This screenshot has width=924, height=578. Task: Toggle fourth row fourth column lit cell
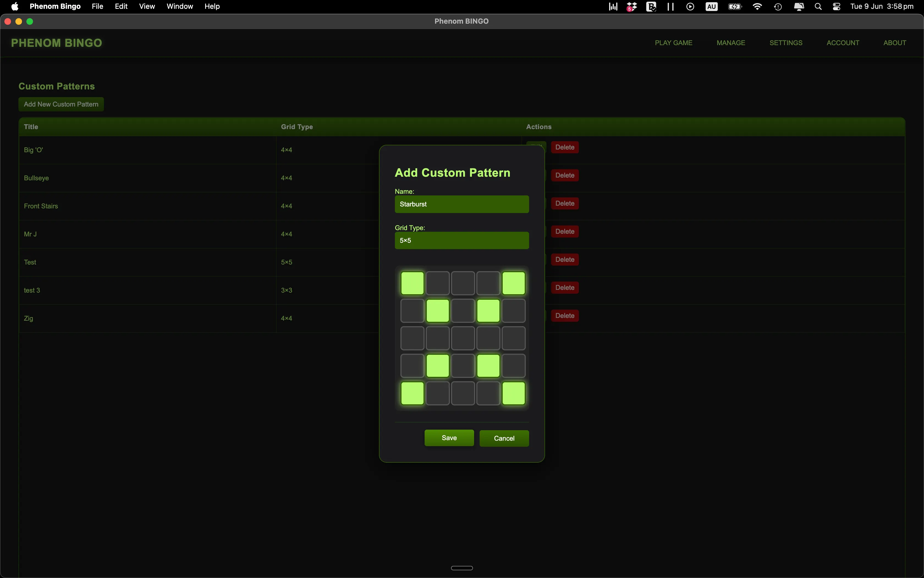488,366
